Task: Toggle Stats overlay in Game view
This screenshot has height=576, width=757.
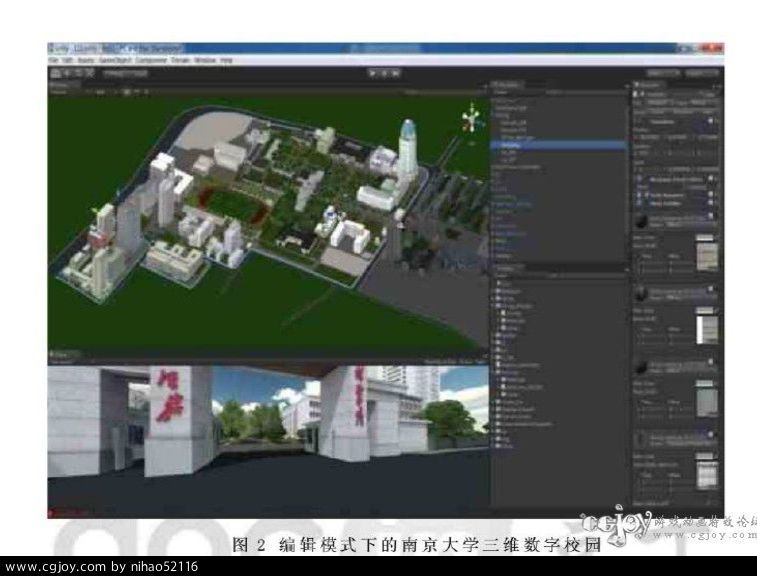Action: click(x=465, y=361)
